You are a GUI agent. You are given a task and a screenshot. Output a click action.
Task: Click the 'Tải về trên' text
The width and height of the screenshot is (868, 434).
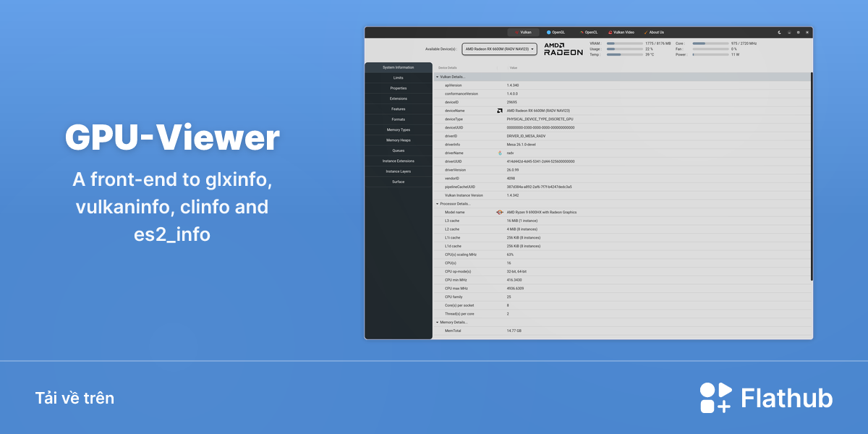pyautogui.click(x=75, y=399)
